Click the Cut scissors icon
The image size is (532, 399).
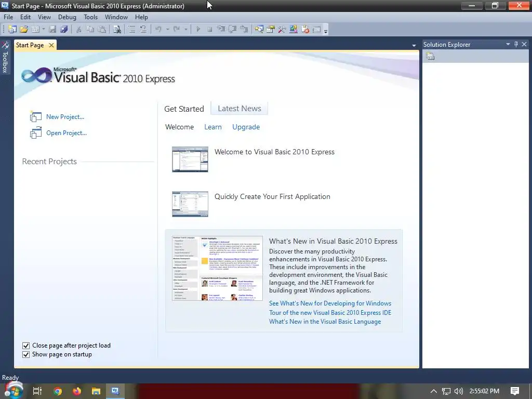pyautogui.click(x=79, y=29)
